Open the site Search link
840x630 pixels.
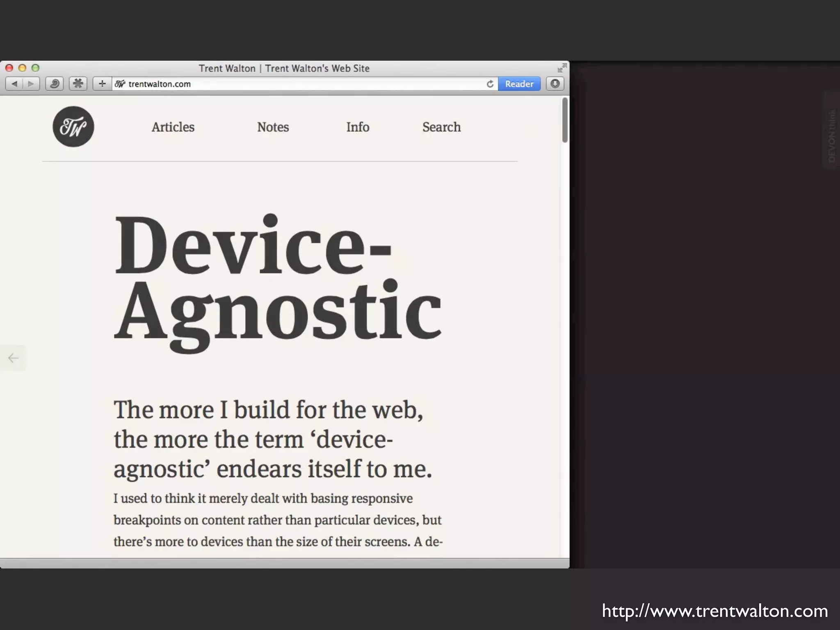(x=441, y=127)
